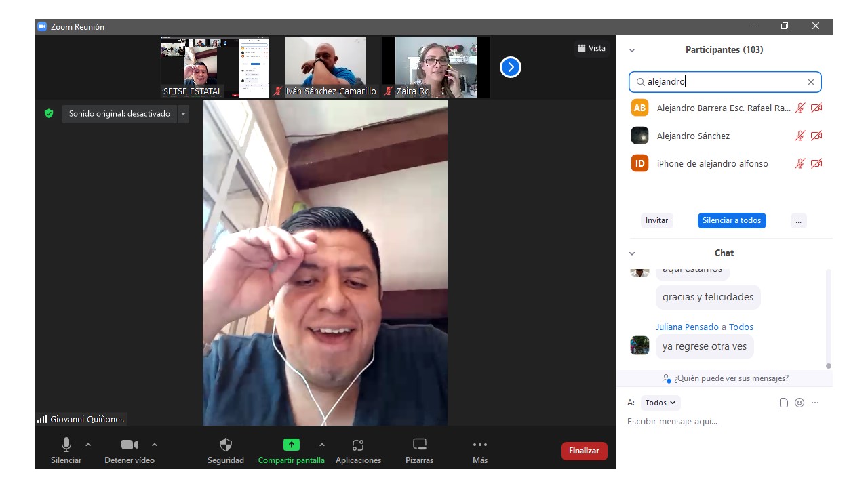Open the Vista view menu
Viewport: 868px width, 488px height.
tap(591, 48)
